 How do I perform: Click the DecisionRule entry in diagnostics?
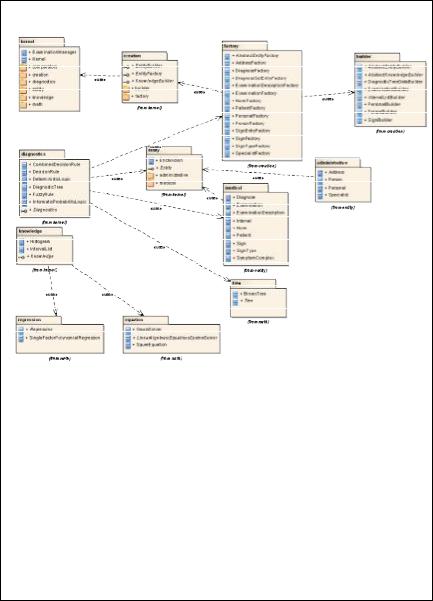tap(46, 172)
